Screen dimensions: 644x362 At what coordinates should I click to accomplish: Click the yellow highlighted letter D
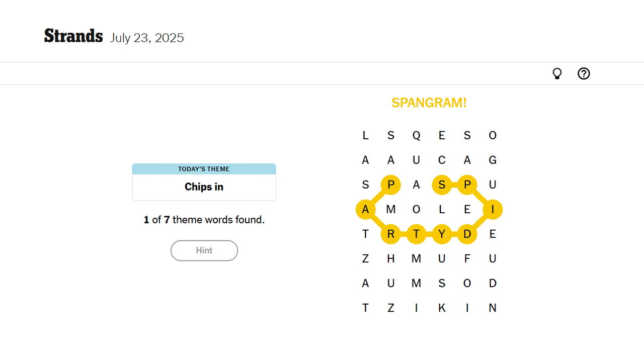coord(467,234)
